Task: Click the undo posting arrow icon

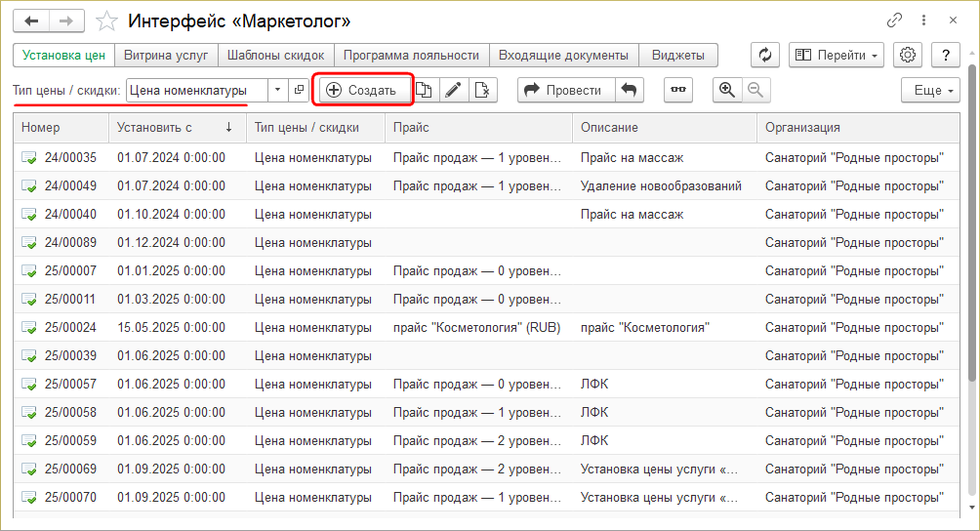Action: pyautogui.click(x=630, y=90)
